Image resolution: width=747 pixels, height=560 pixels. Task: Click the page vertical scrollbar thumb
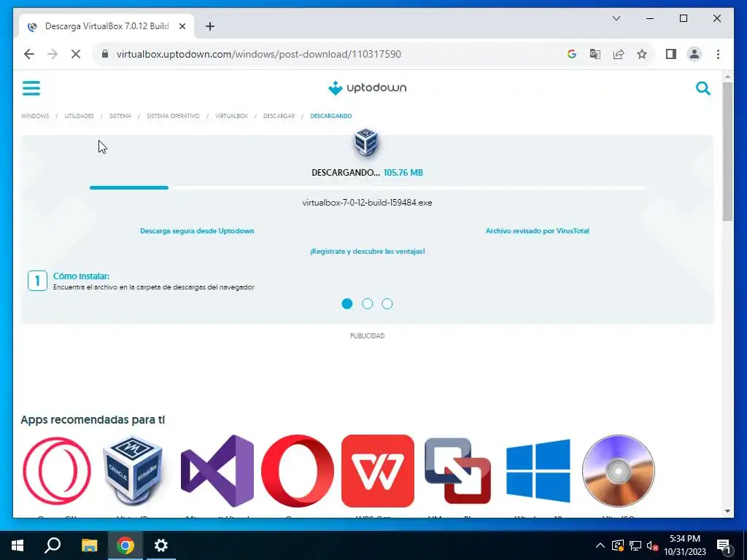[x=727, y=152]
